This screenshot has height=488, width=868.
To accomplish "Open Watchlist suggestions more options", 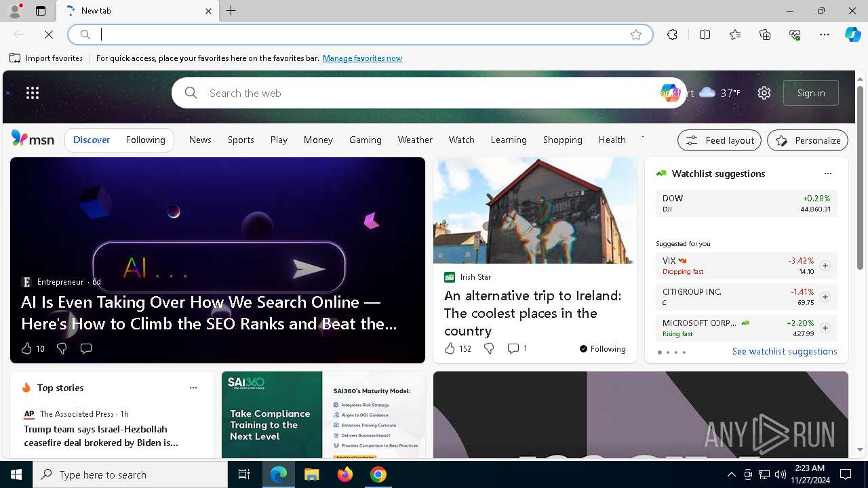I will pos(827,174).
